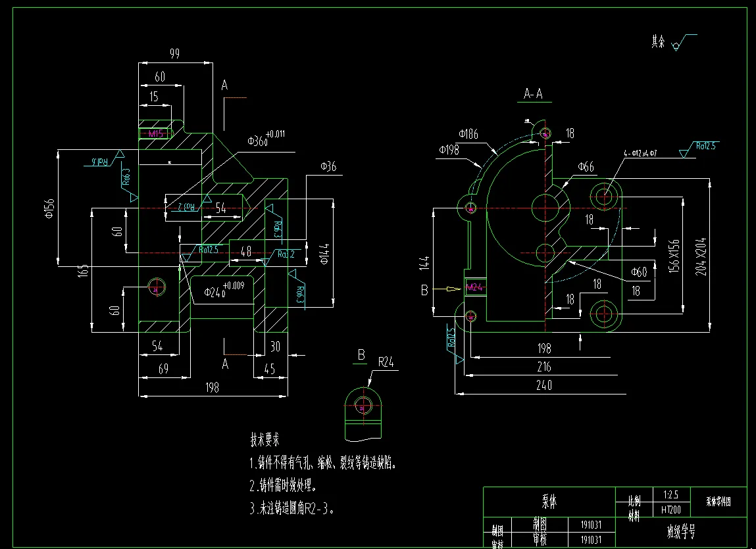
Task: Click the "Φ144" diameter dimension
Action: (x=324, y=254)
